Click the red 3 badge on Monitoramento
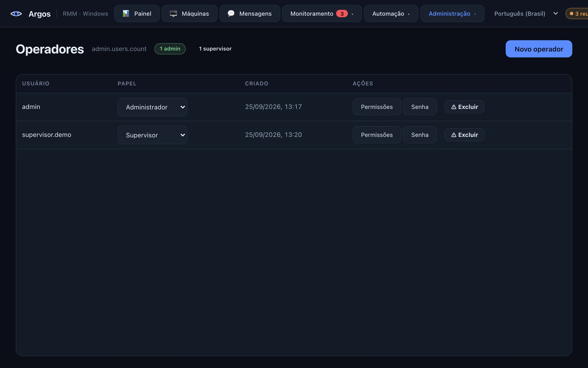588x368 pixels. [342, 14]
